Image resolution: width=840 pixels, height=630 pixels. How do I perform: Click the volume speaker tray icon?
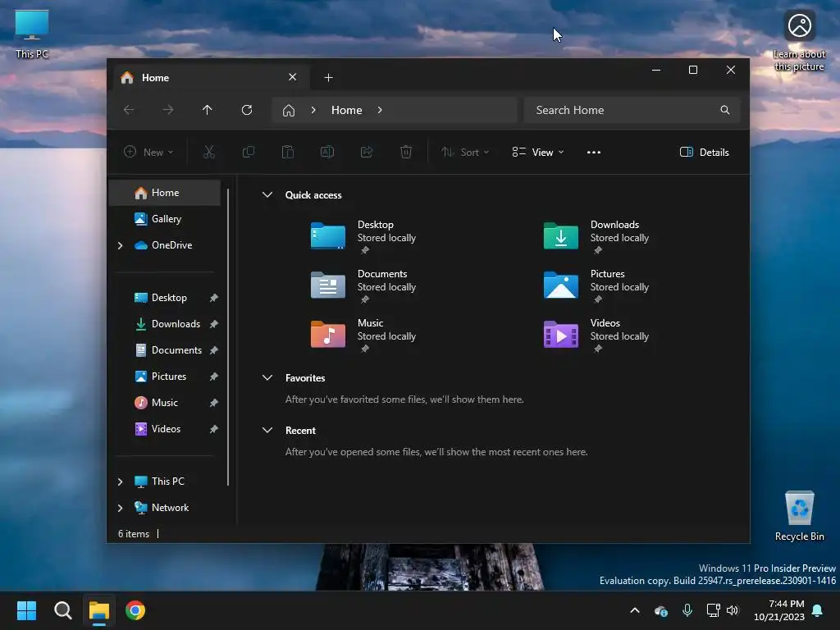tap(733, 610)
